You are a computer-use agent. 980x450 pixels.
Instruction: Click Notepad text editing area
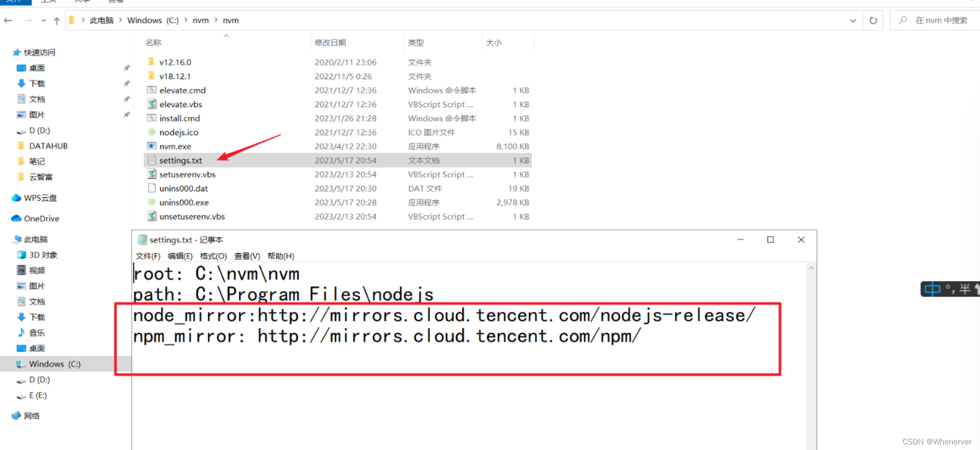pyautogui.click(x=469, y=357)
